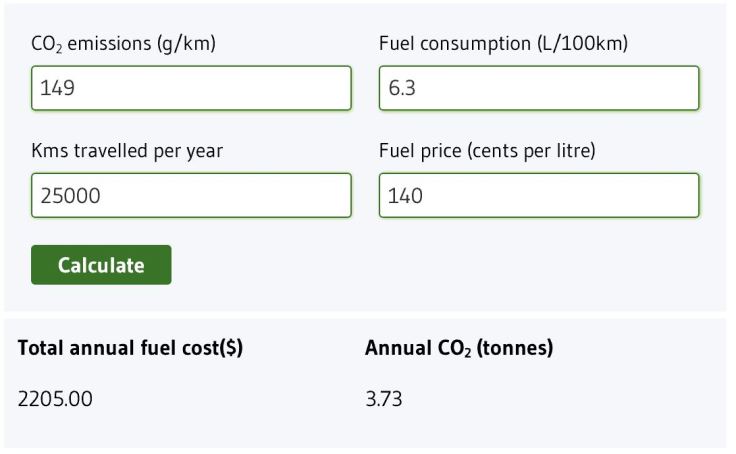The width and height of the screenshot is (736, 454).
Task: Click the CO2 emissions input field
Action: (x=190, y=88)
